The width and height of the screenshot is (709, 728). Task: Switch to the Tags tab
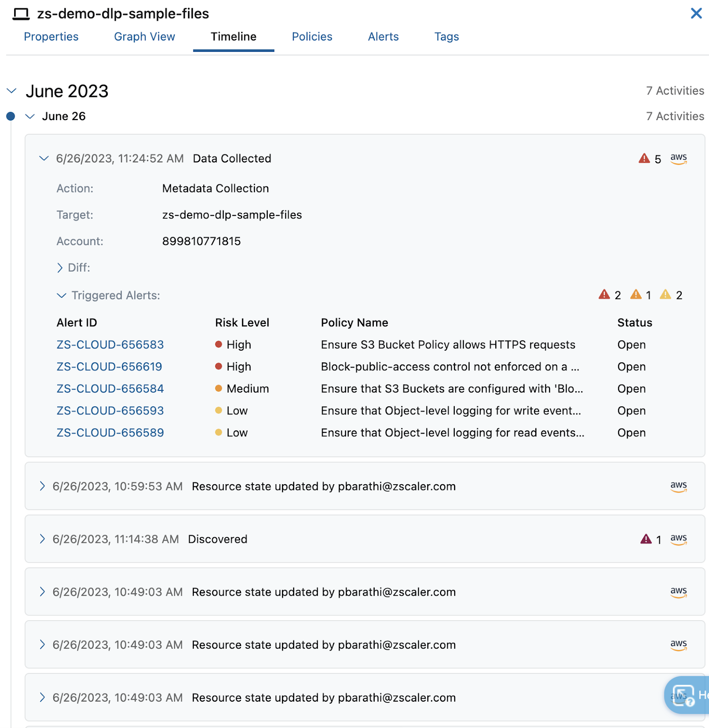pos(447,36)
